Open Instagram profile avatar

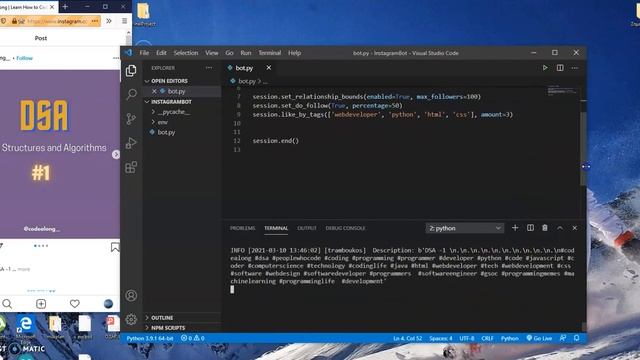[108, 304]
